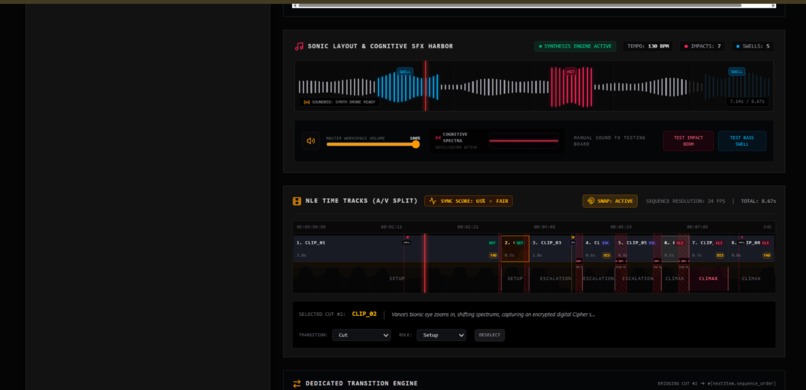This screenshot has width=806, height=390.
Task: Click the film strip icon beside NLE Time Tracks
Action: pyautogui.click(x=297, y=201)
